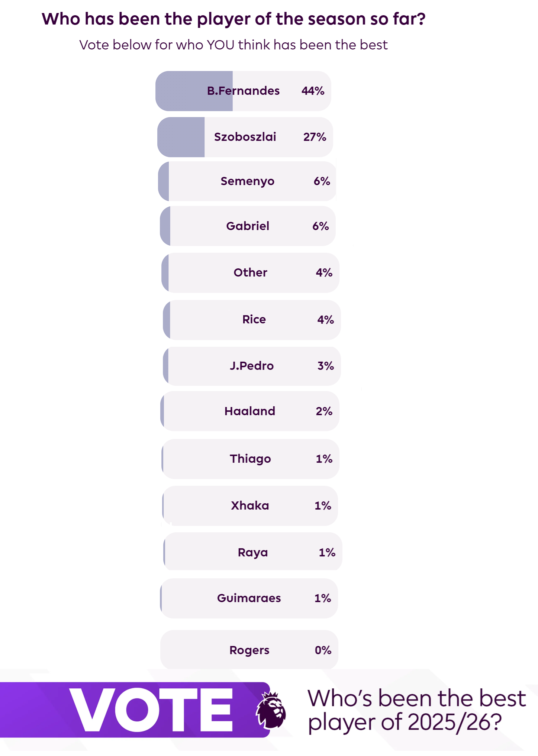Click the poll heading about player of the season
The width and height of the screenshot is (538, 756).
(x=233, y=19)
